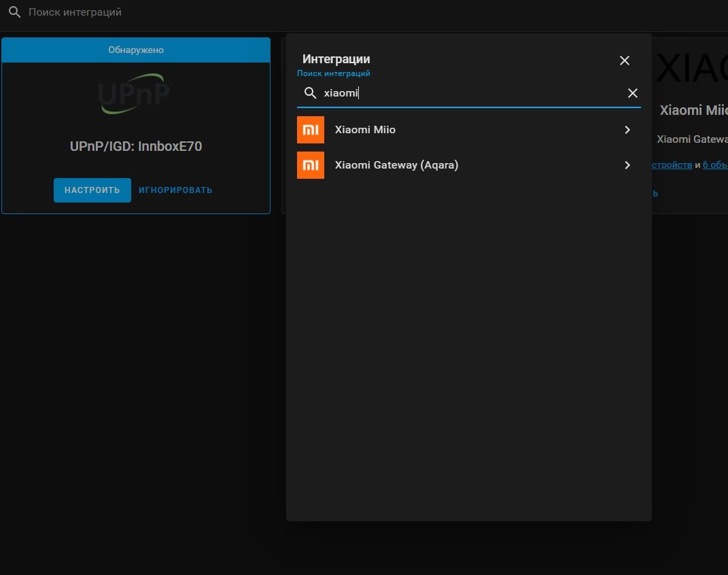The height and width of the screenshot is (575, 728).
Task: Open the 6 объектов link in background card
Action: pos(715,164)
